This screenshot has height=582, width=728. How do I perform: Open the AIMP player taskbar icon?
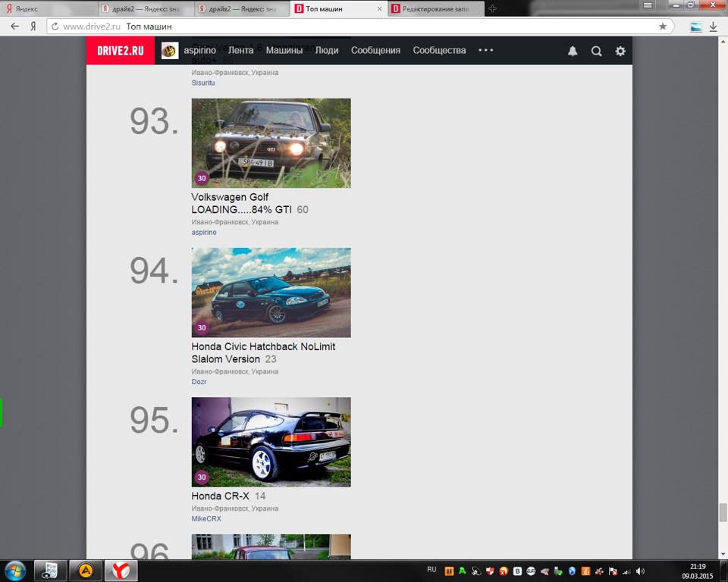tap(86, 571)
